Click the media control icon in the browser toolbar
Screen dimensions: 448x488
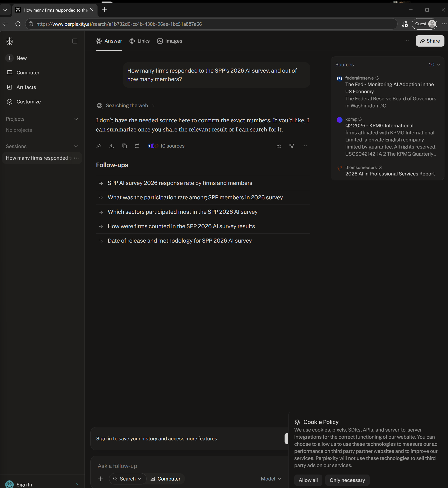(x=405, y=24)
